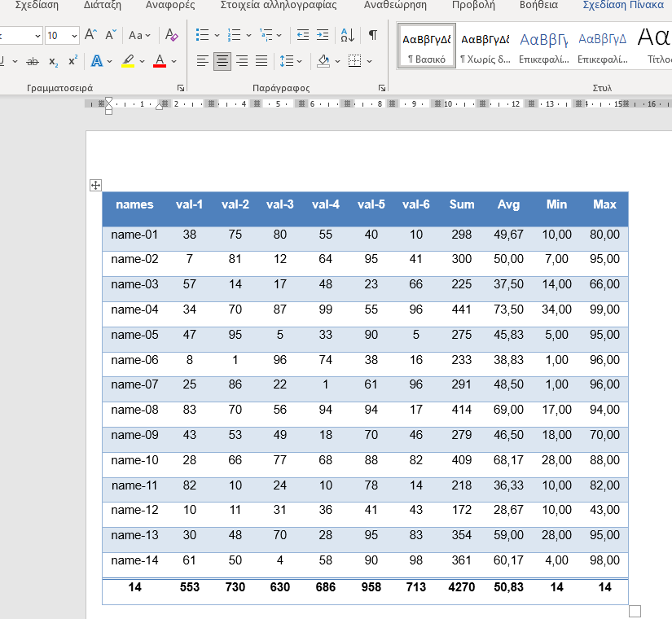
Task: Open Font dialog launcher
Action: [181, 88]
